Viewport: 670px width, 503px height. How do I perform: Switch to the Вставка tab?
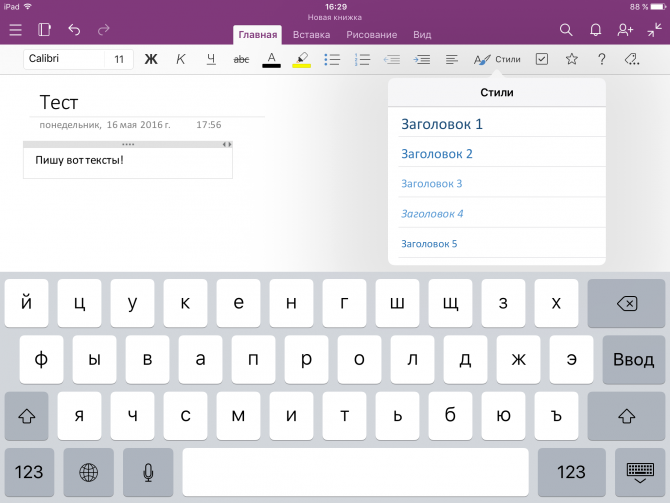(x=311, y=35)
